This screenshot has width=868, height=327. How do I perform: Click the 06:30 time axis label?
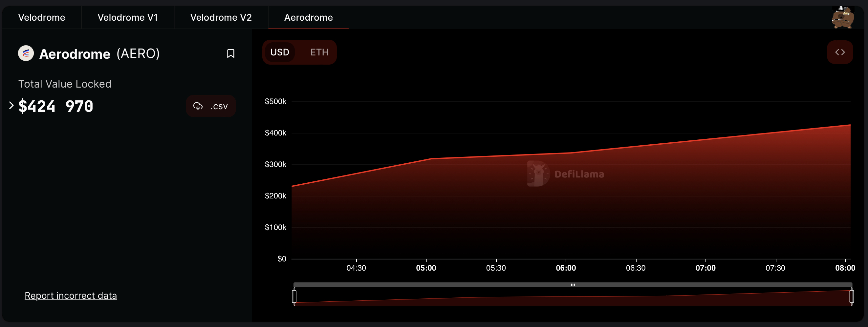tap(636, 268)
